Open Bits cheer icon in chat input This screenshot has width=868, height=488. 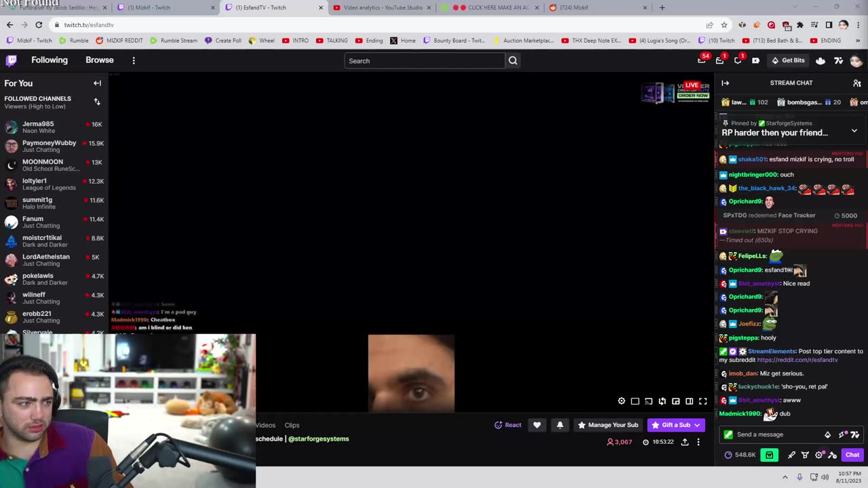coord(827,434)
